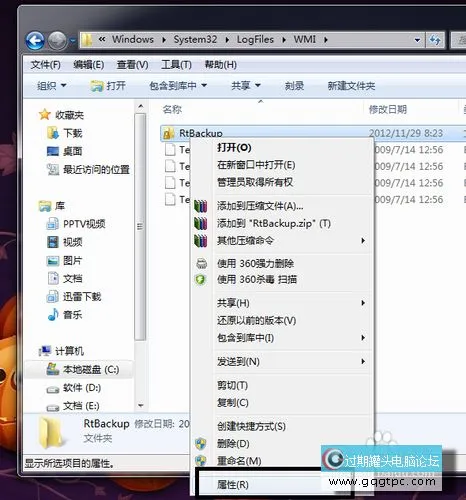Expand the arrow after WMI in breadcrumb

326,40
